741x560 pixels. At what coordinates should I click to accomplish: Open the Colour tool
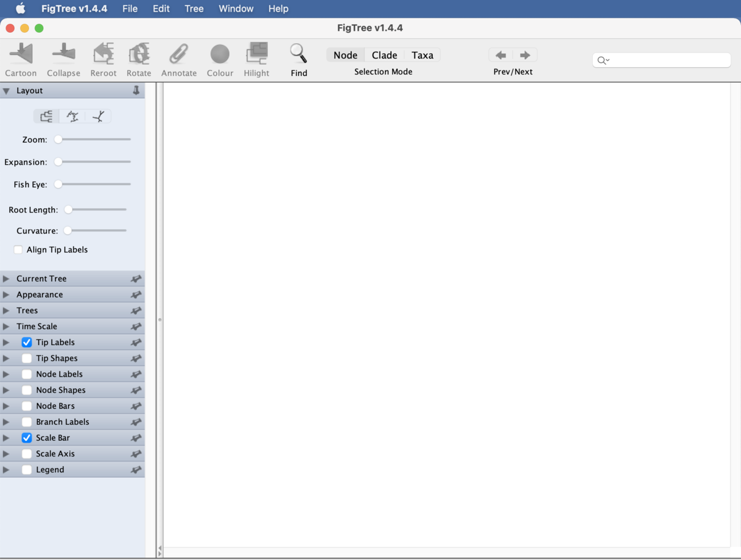tap(220, 54)
